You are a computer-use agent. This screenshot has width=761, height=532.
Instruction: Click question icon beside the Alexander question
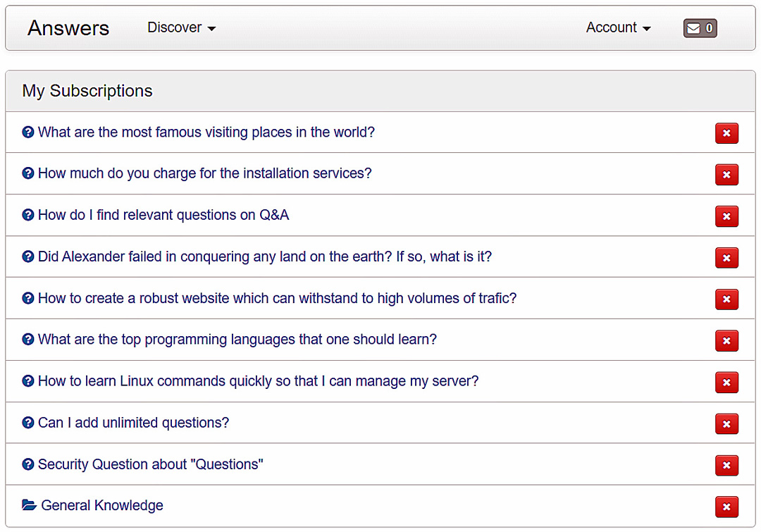(x=28, y=256)
